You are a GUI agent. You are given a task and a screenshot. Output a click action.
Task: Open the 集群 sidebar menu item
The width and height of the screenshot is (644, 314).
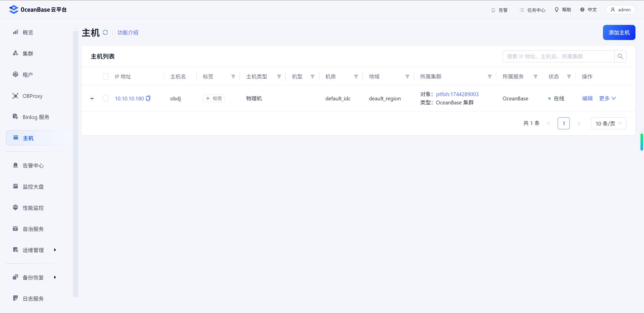(x=28, y=54)
